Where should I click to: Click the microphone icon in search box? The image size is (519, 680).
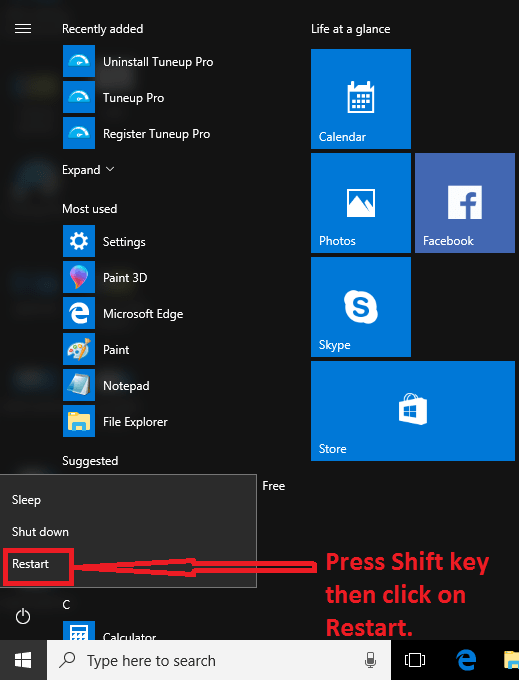coord(370,660)
